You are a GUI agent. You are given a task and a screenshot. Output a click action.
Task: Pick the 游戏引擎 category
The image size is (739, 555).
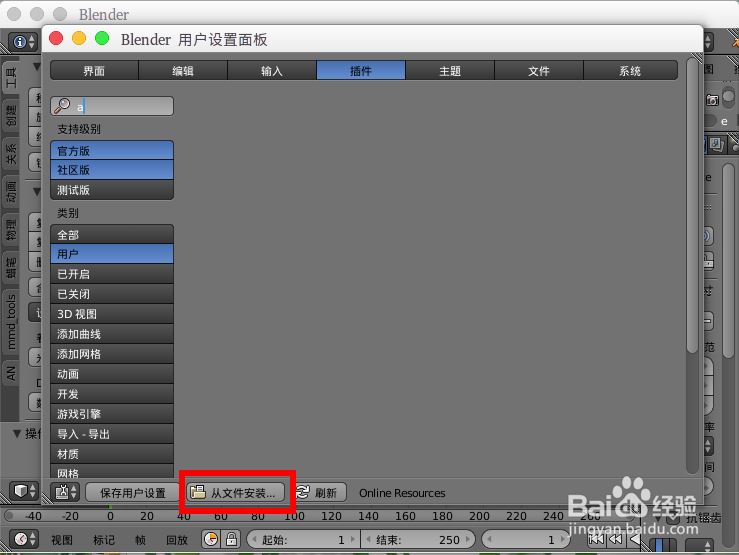click(x=112, y=414)
